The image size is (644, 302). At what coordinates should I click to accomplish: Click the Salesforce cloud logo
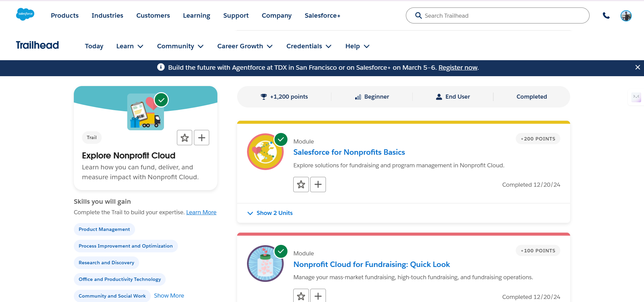pyautogui.click(x=25, y=14)
